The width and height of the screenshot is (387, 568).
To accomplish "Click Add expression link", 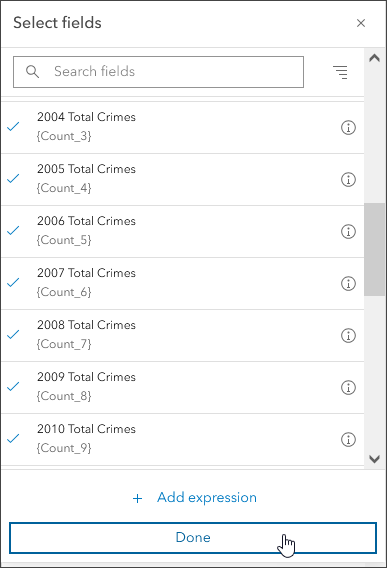I will pos(195,498).
